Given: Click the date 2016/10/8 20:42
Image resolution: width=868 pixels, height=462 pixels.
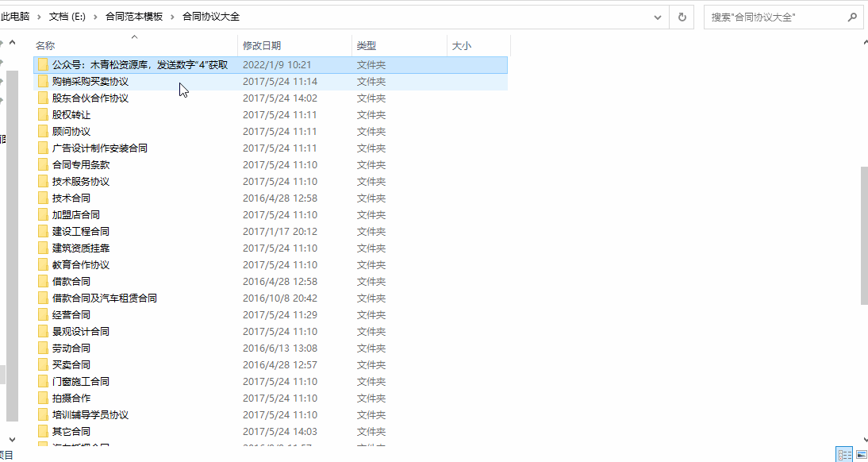Looking at the screenshot, I should [280, 298].
